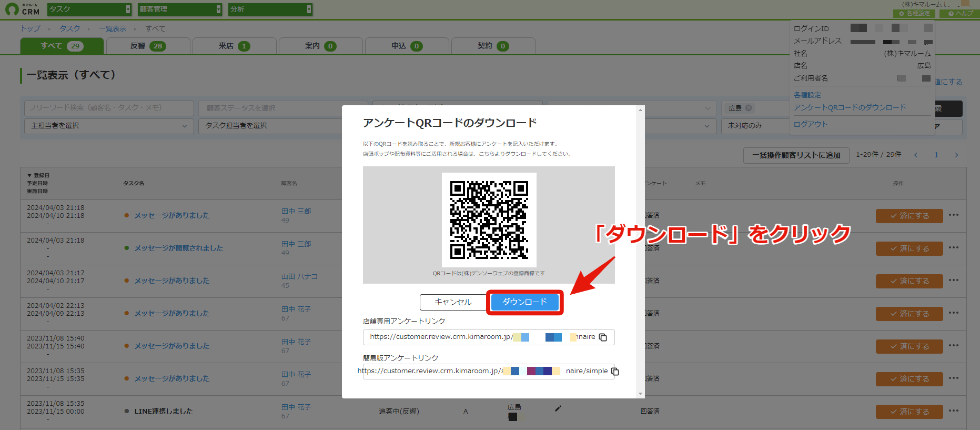Mark メッセージが閲覧されました task 済にする
The width and height of the screenshot is (980, 430).
910,248
